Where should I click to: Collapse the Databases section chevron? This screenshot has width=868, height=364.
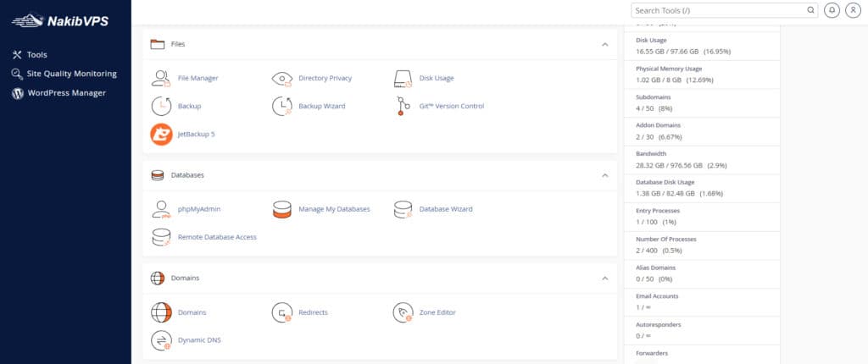click(604, 175)
